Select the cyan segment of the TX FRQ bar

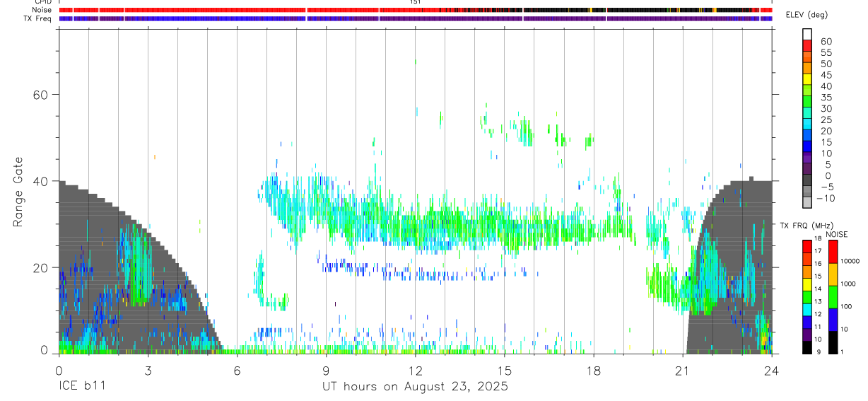(807, 310)
